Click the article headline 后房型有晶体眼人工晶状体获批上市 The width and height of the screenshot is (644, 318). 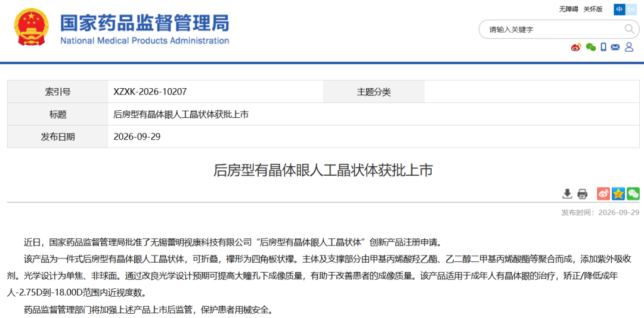click(x=323, y=171)
